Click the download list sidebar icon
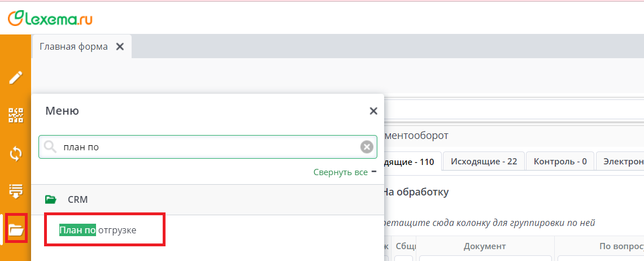Image resolution: width=644 pixels, height=261 pixels. click(x=15, y=191)
